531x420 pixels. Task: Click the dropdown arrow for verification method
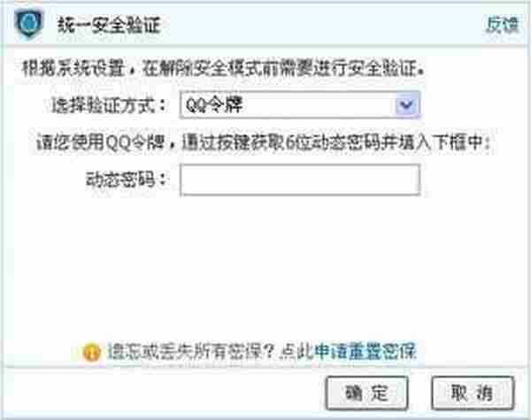click(x=407, y=105)
